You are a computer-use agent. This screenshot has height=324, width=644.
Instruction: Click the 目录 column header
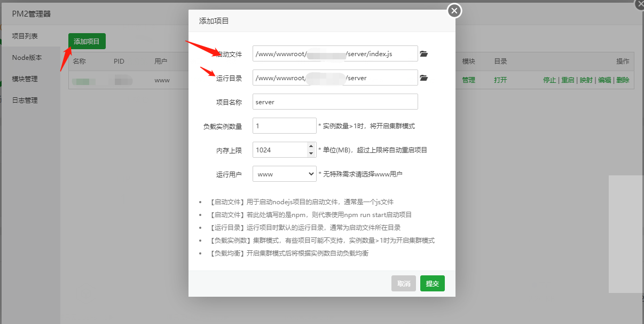[x=500, y=61]
